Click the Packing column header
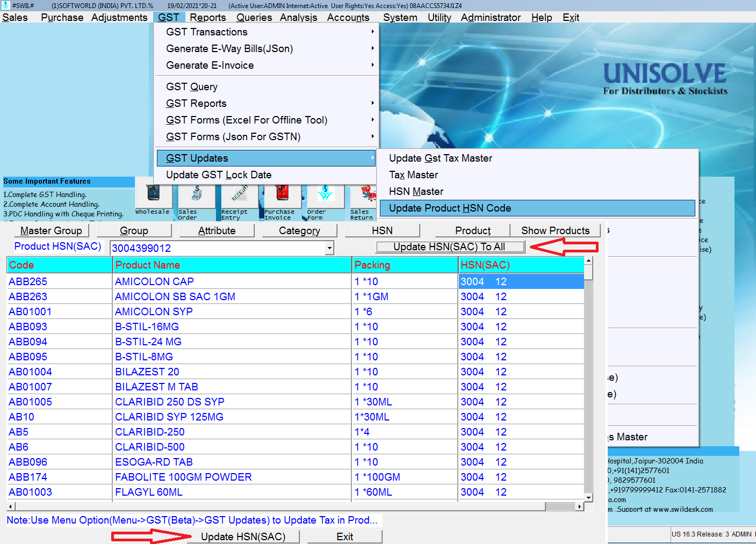The image size is (756, 544). coord(405,265)
